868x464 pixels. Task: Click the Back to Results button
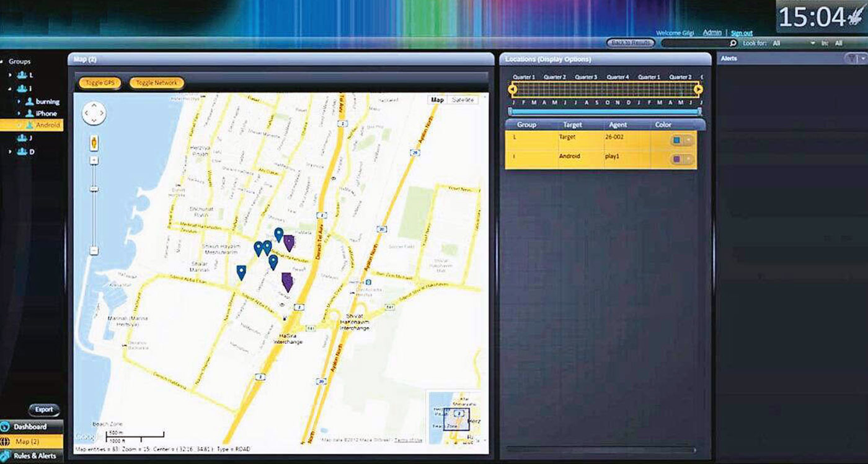[629, 42]
